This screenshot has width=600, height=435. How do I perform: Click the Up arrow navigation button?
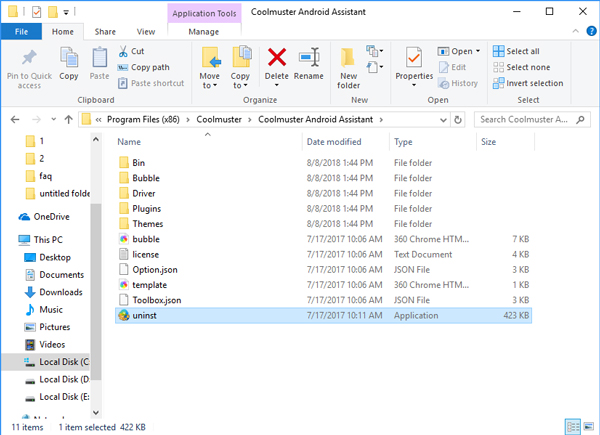coord(66,120)
